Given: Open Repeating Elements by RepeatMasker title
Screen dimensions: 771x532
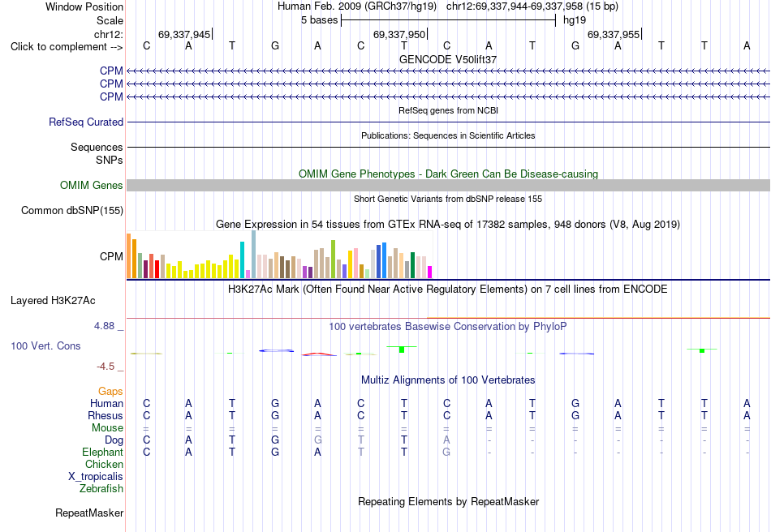Looking at the screenshot, I should 448,502.
